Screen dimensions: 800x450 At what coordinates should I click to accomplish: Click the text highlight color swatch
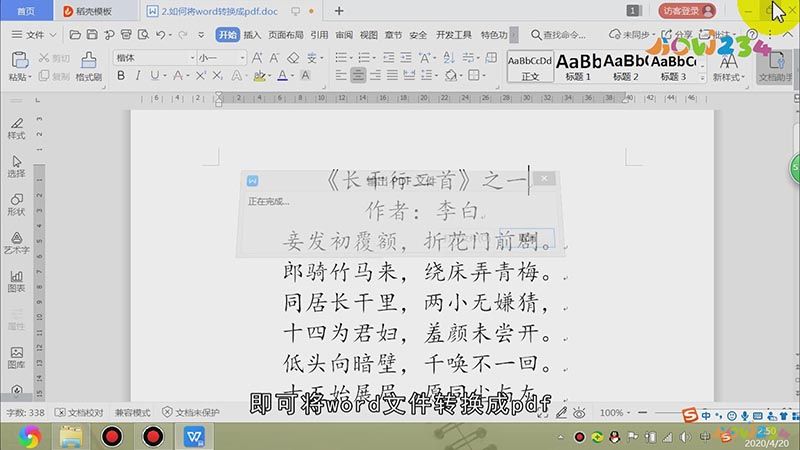(259, 76)
